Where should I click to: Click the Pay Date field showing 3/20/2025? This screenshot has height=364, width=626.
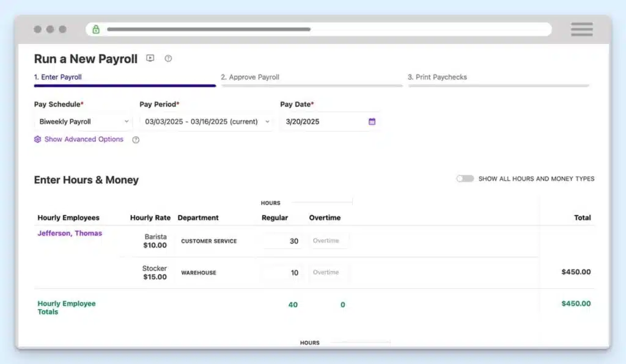[330, 122]
